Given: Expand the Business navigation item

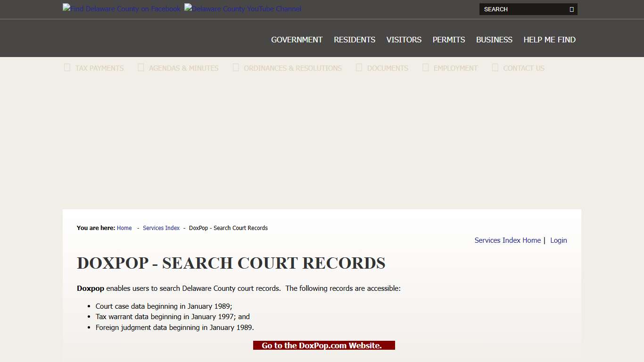Looking at the screenshot, I should tap(494, 40).
